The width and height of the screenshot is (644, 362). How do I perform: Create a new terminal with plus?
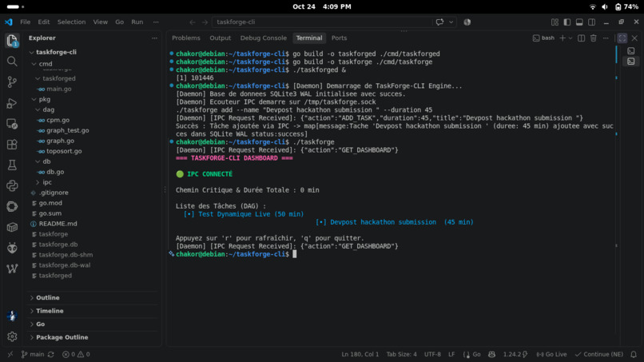pos(563,38)
